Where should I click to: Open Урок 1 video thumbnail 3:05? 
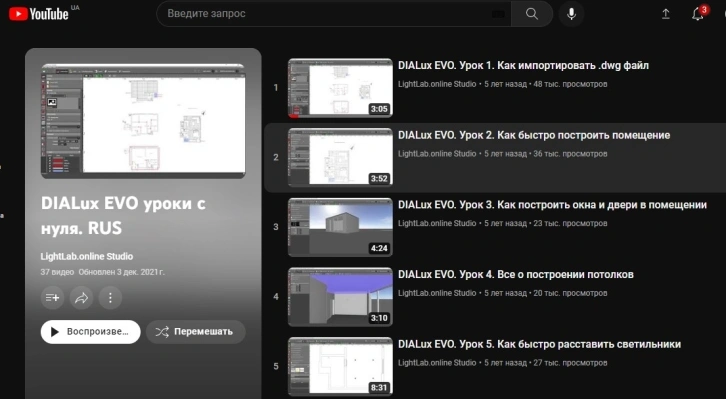tap(340, 87)
